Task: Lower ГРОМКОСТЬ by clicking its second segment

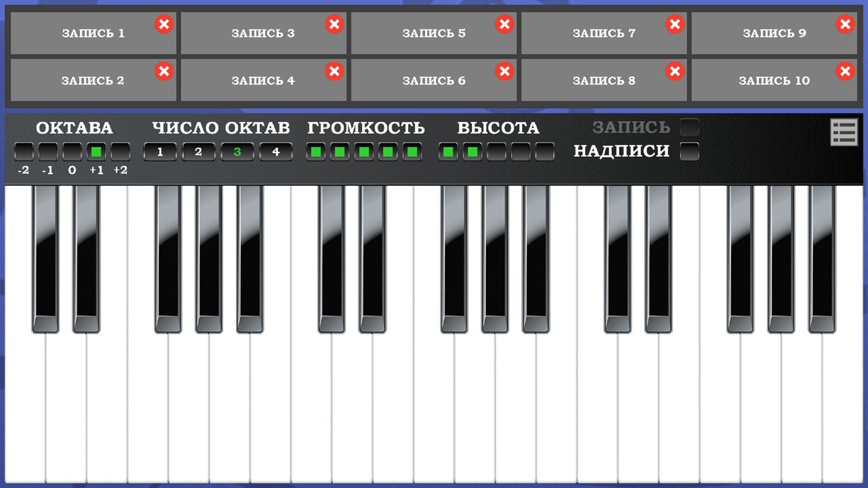Action: [x=340, y=152]
